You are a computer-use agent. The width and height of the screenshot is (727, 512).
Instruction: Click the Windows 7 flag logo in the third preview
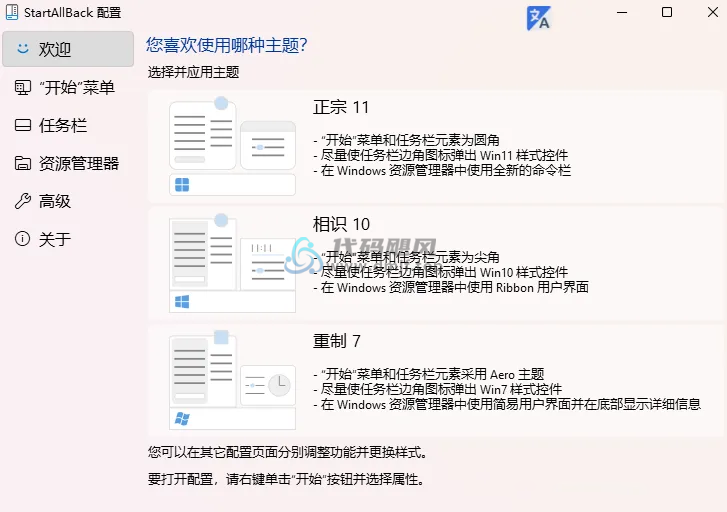(x=182, y=419)
